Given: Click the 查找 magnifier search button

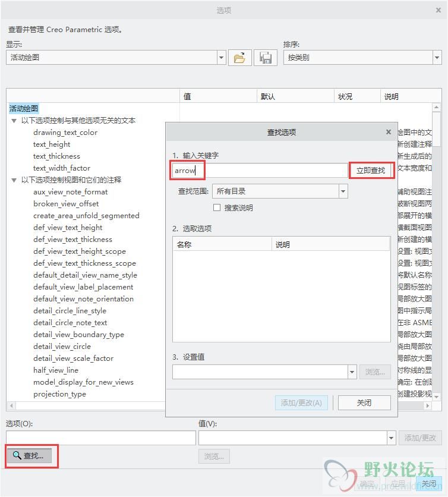Looking at the screenshot, I should 29,456.
